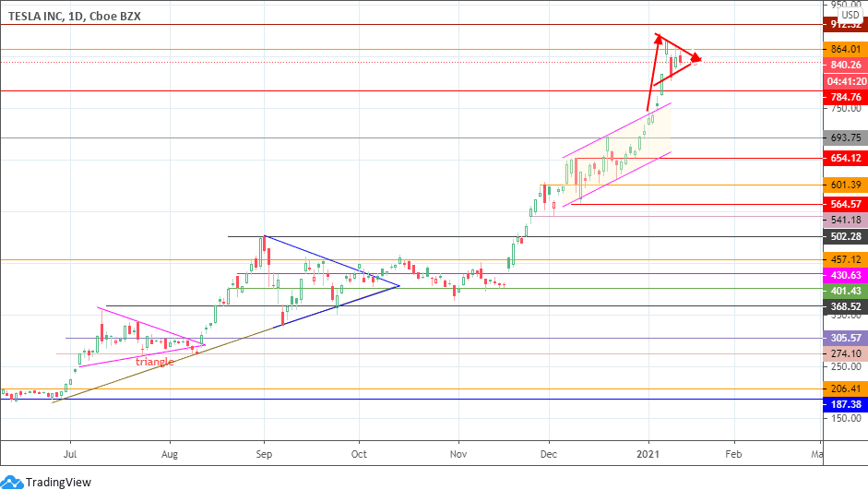Click the 750.00 scale value
This screenshot has height=490, width=868.
pos(846,109)
